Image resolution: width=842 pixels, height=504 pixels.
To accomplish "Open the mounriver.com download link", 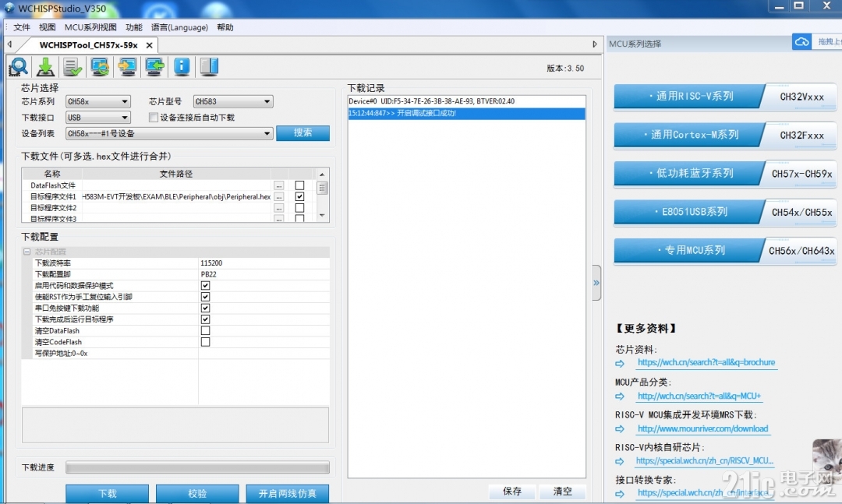I will [x=703, y=428].
